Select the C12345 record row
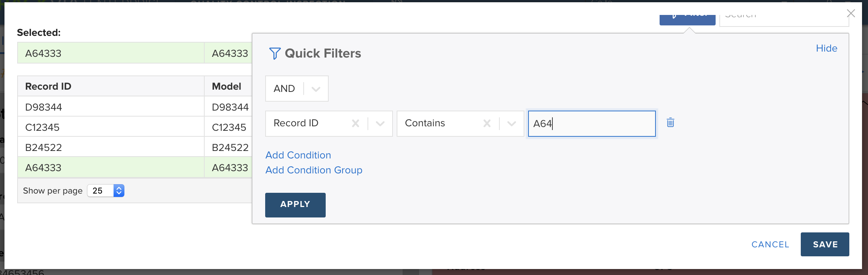 click(x=135, y=127)
